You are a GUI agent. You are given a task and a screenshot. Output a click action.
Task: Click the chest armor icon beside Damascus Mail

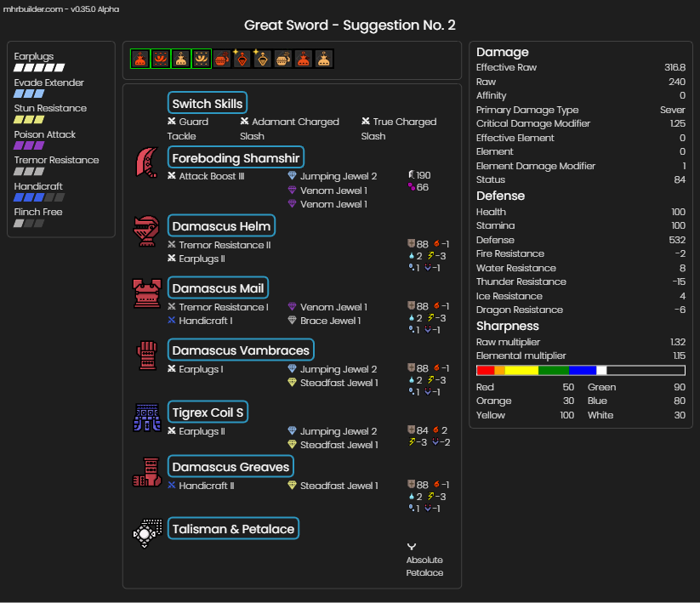(147, 293)
